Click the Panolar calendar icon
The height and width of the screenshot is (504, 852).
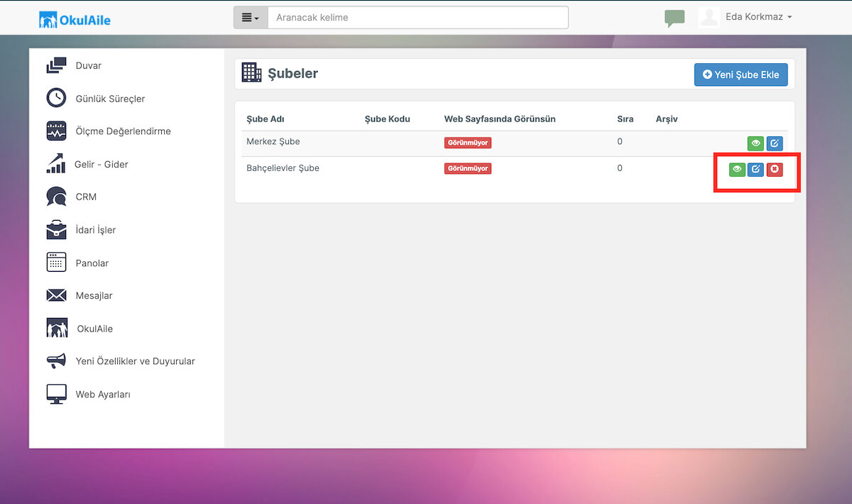click(56, 263)
